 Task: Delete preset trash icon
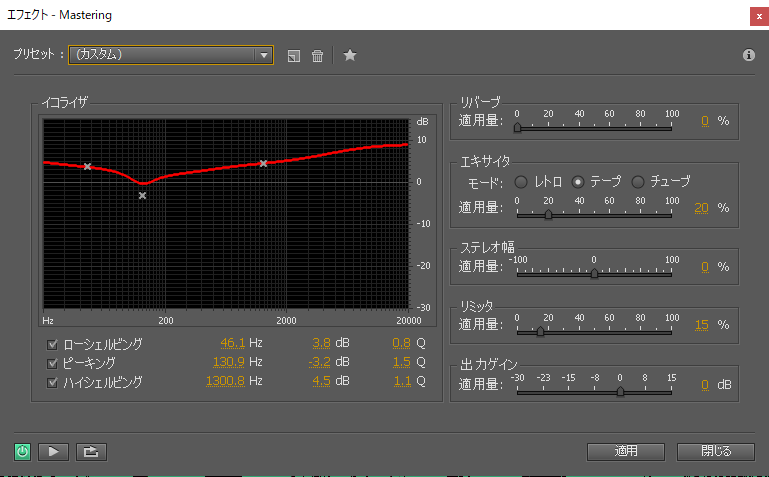[317, 56]
